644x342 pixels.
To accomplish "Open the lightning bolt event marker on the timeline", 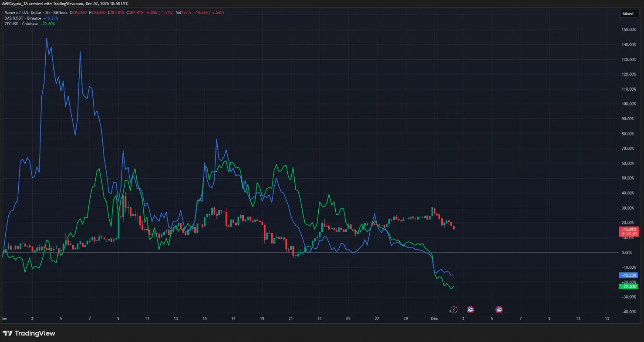I will 454,309.
